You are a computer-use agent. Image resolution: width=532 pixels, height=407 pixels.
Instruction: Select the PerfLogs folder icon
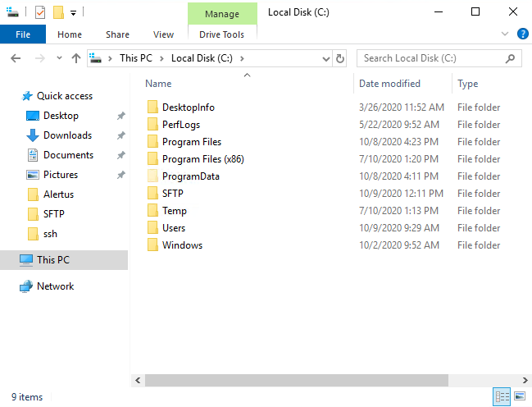[152, 125]
